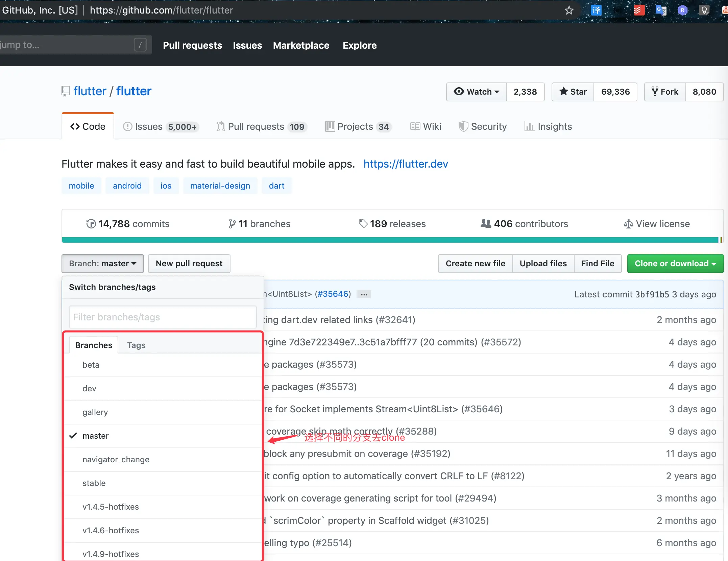Click the bookmark star icon in address bar
The height and width of the screenshot is (561, 728).
[x=569, y=10]
